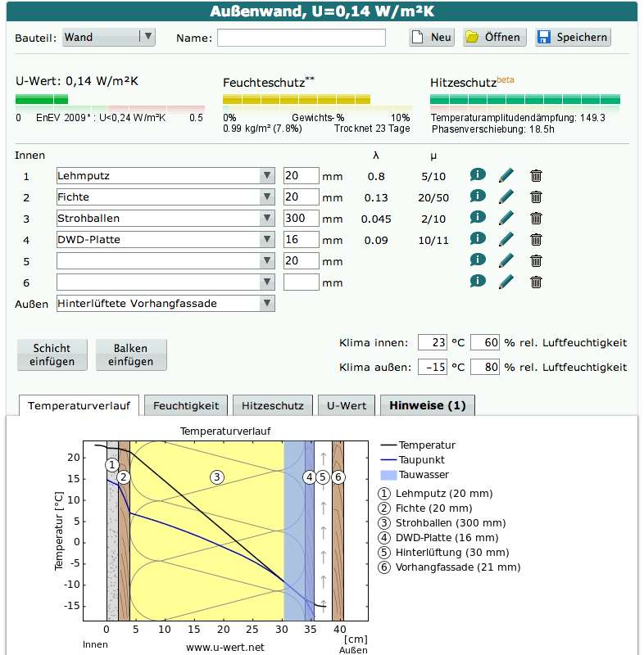Image resolution: width=644 pixels, height=655 pixels.
Task: Click circled layer marker 6 in chart
Action: (x=338, y=477)
